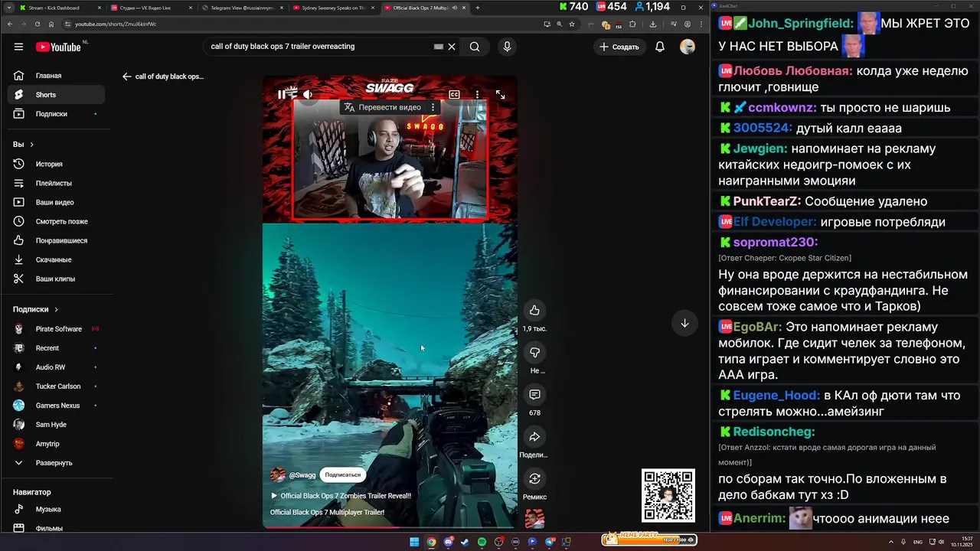Bookmark this page with star icon

point(572,24)
